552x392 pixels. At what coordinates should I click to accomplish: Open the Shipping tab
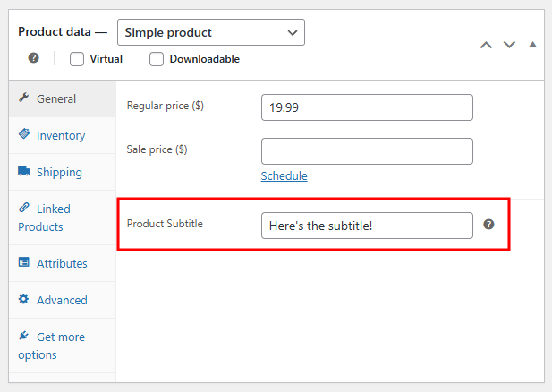coord(59,172)
